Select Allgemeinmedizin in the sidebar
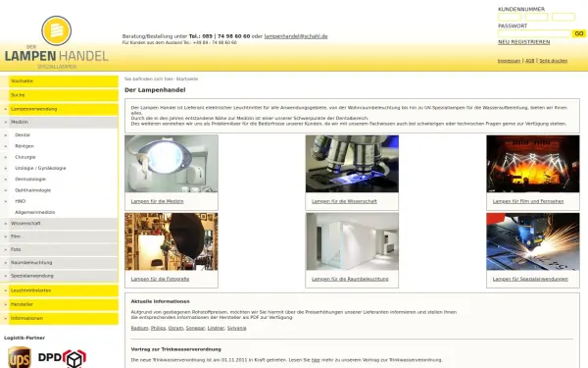Viewport: 588px width, 368px height. 35,212
